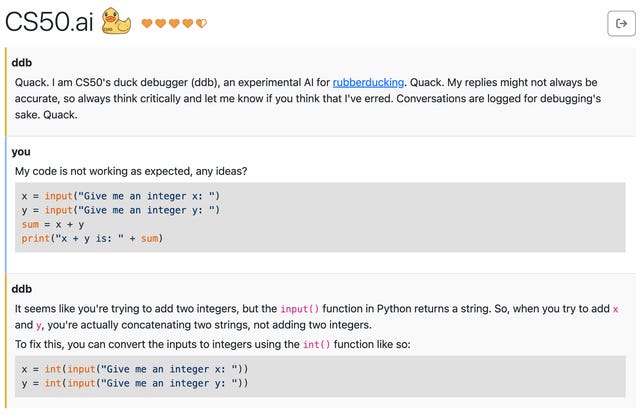Click the CS50.ai title text
The image size is (640, 414).
tap(49, 22)
